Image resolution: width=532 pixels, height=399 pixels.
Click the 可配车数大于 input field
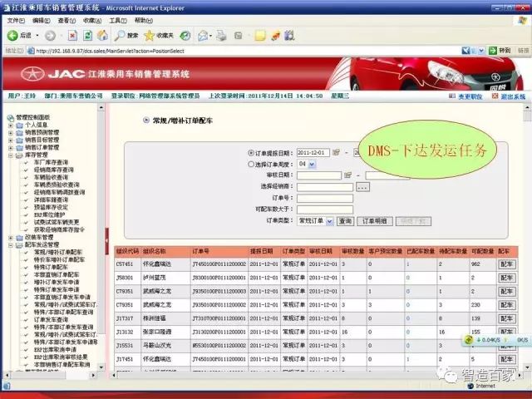[325, 209]
